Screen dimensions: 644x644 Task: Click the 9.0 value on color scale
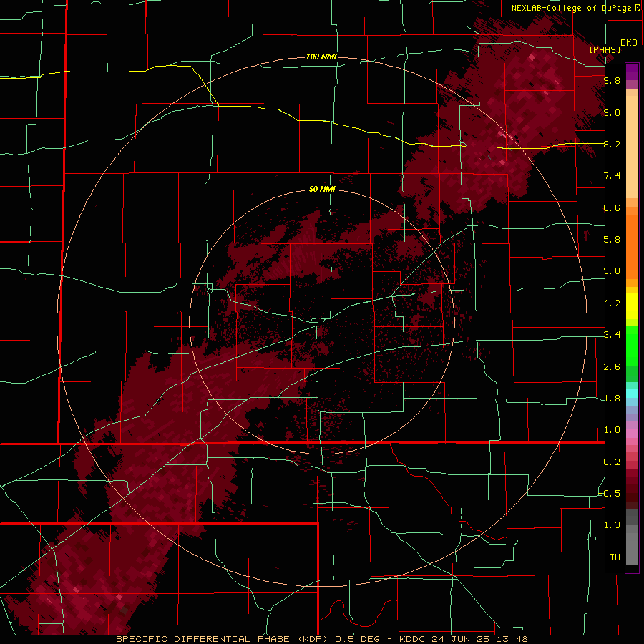click(612, 112)
